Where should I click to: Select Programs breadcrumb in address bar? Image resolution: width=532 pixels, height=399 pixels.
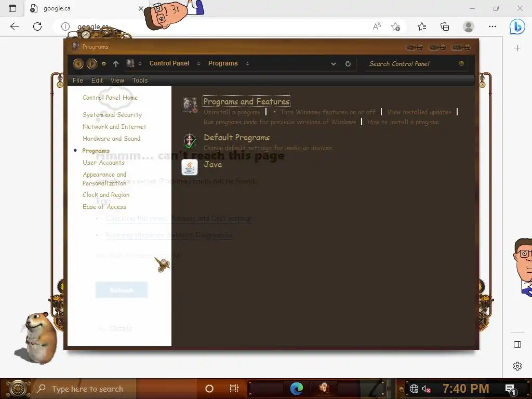(x=223, y=63)
